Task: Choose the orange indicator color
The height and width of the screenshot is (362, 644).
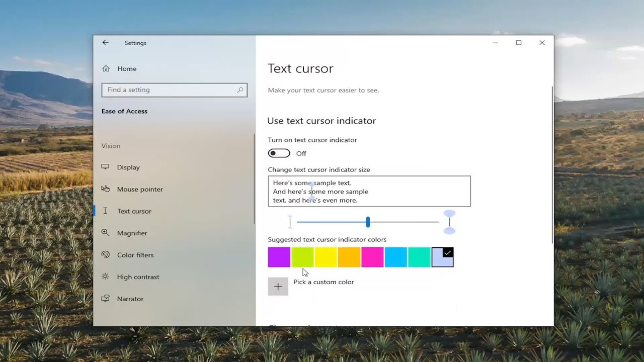Action: click(x=349, y=257)
